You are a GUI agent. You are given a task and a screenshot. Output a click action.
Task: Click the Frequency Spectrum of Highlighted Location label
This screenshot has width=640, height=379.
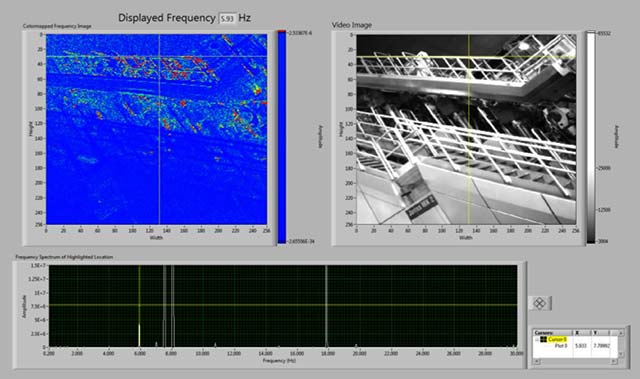point(64,257)
